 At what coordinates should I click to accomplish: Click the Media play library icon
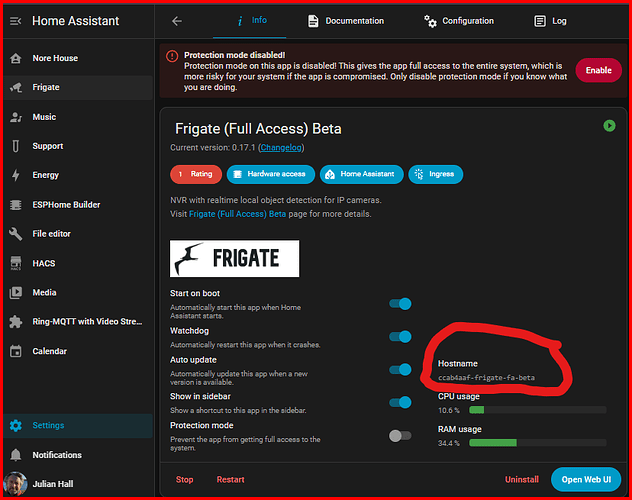(x=16, y=293)
